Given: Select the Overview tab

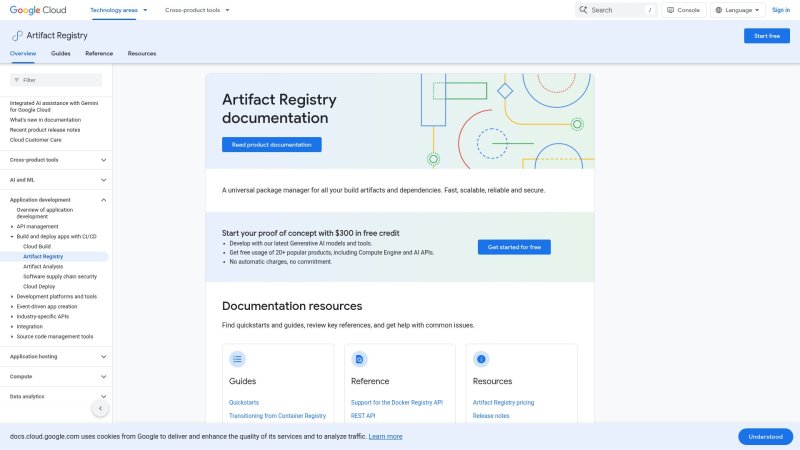Looking at the screenshot, I should [x=23, y=54].
